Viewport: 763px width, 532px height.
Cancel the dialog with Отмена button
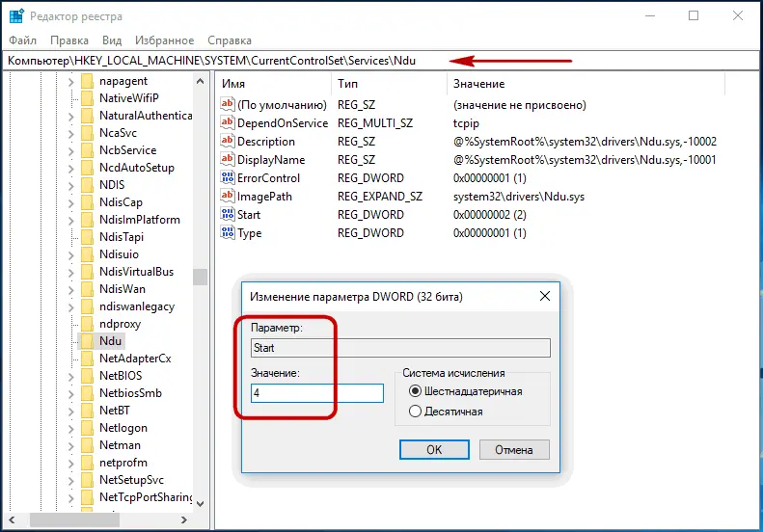point(514,449)
